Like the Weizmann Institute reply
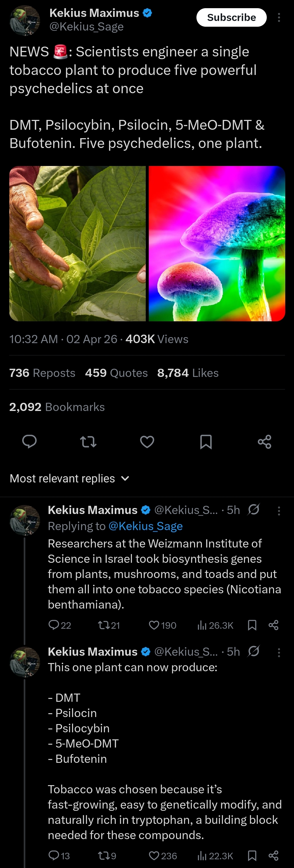The width and height of the screenshot is (294, 868). [154, 625]
